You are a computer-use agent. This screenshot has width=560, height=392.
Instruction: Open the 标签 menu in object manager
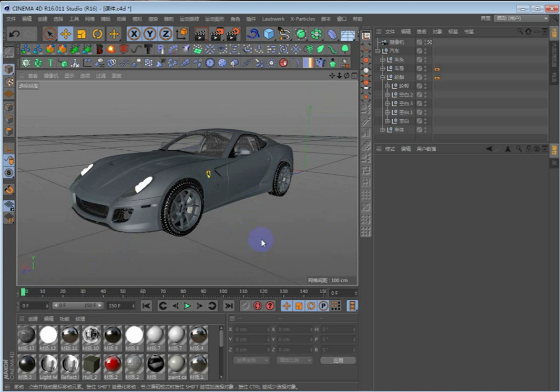[453, 32]
